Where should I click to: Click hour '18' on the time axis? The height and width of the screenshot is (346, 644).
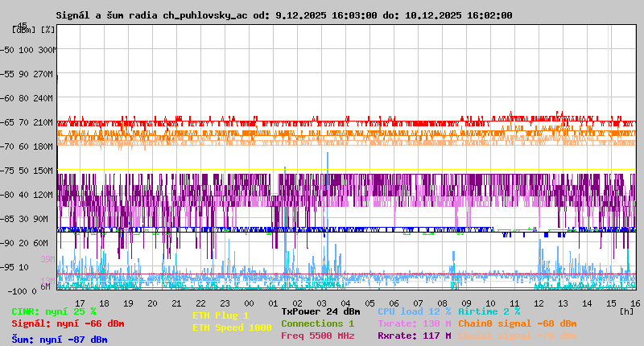105,303
